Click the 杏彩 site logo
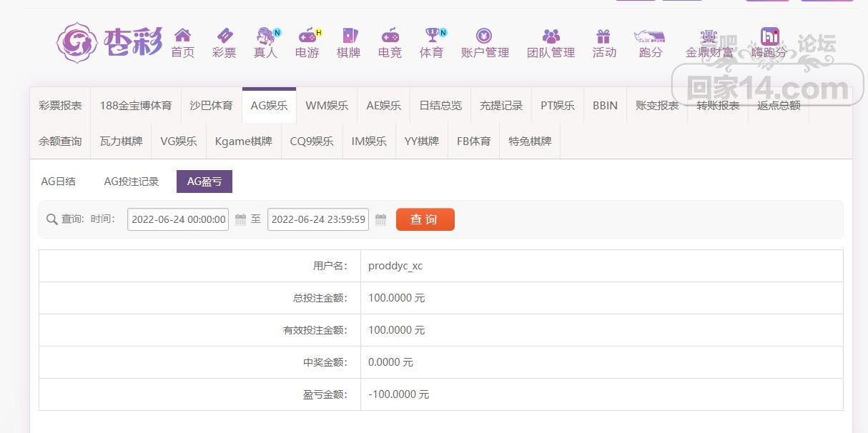Screen dimensions: 868x433 tap(109, 42)
